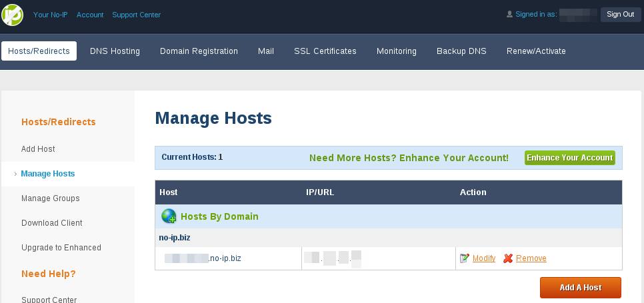Click the Modify notepad icon
Screen dimensions: 644x303
465,258
